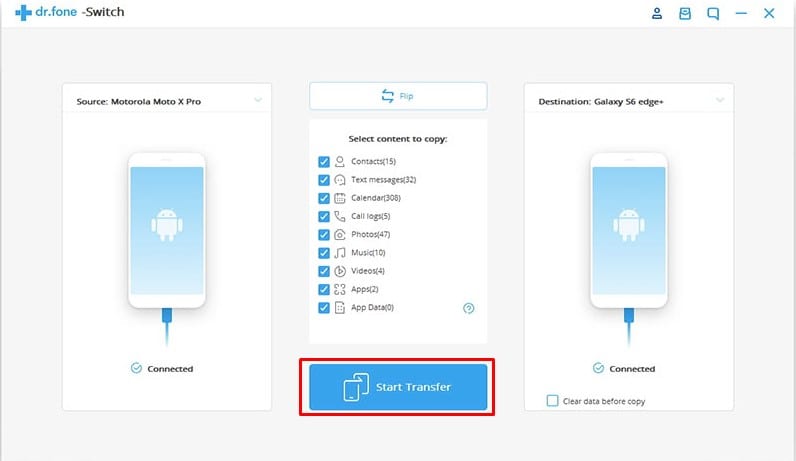796x461 pixels.
Task: Click the dr.fone logo icon
Action: coord(23,13)
